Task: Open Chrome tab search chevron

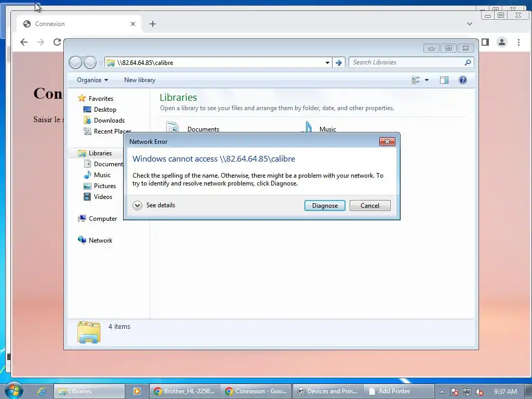Action: click(470, 24)
